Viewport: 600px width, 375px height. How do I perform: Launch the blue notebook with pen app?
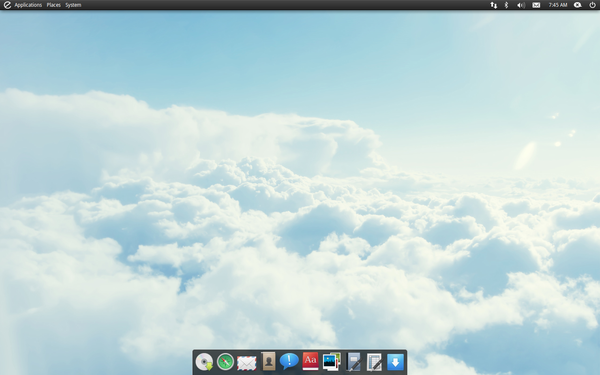pyautogui.click(x=354, y=362)
